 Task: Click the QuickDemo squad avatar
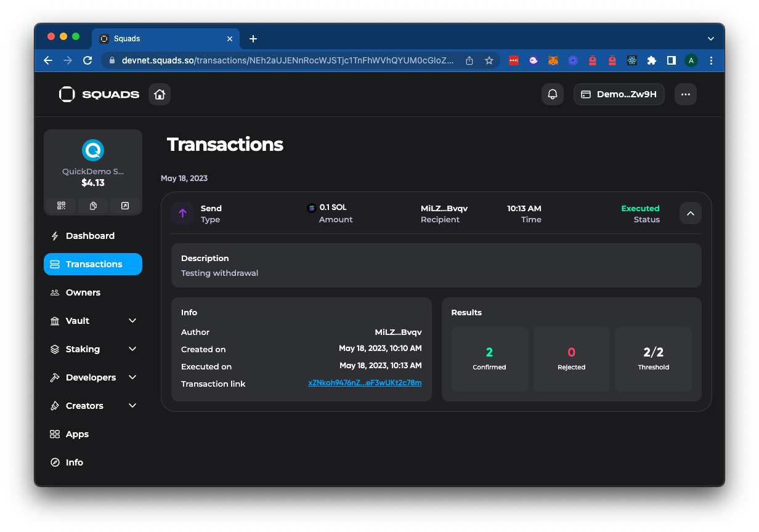(93, 150)
